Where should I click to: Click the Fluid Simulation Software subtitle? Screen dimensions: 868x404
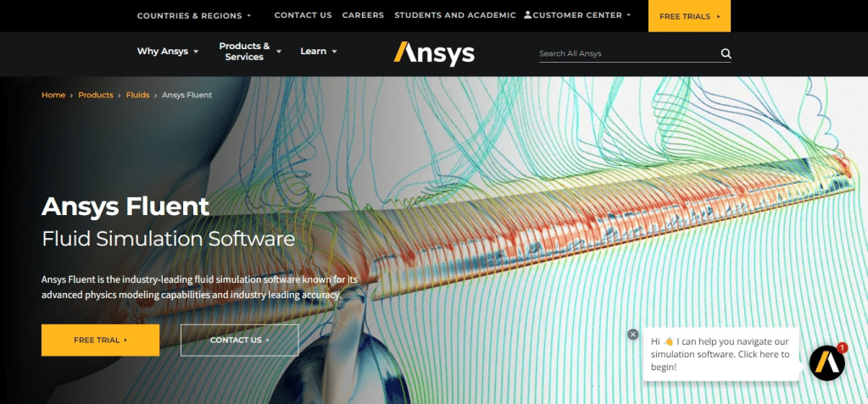tap(169, 239)
